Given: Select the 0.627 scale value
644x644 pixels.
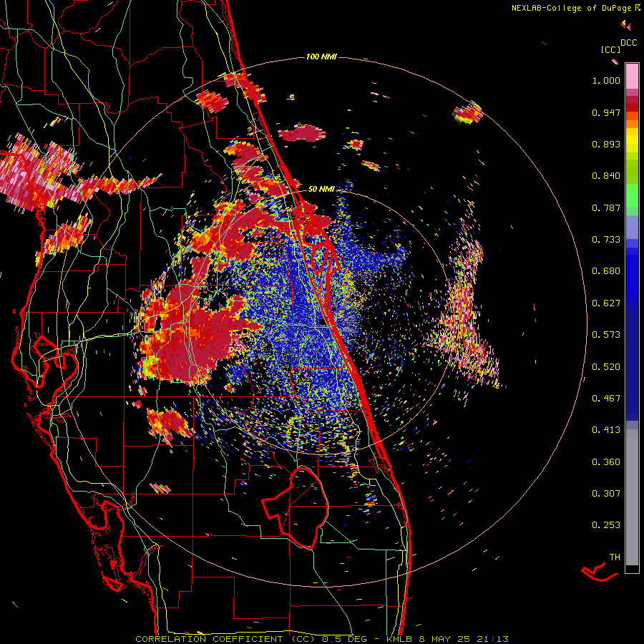Looking at the screenshot, I should tap(606, 303).
